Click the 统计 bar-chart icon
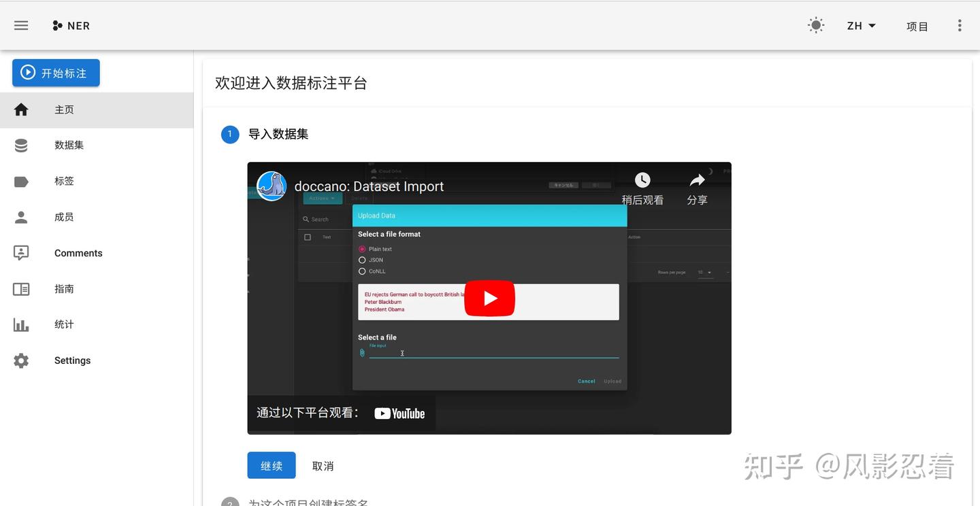980x506 pixels. pos(20,324)
